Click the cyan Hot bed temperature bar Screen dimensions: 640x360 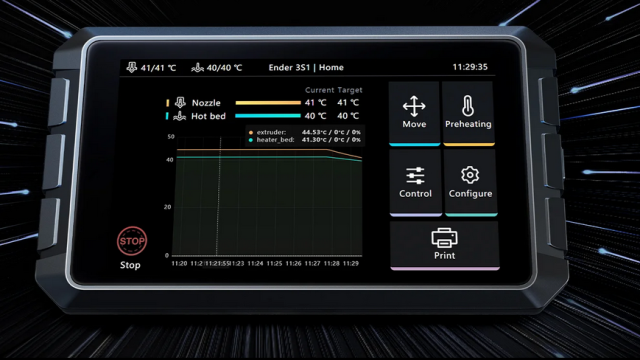(268, 116)
